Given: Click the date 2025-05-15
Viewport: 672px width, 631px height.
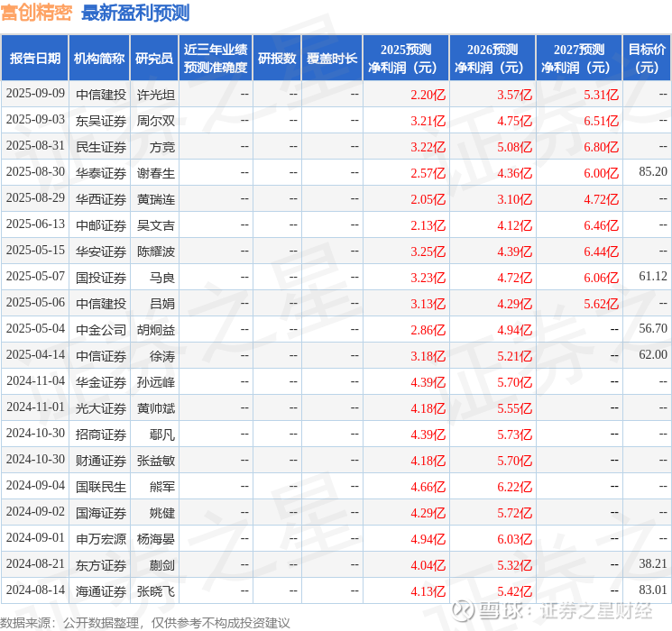Looking at the screenshot, I should point(35,251).
